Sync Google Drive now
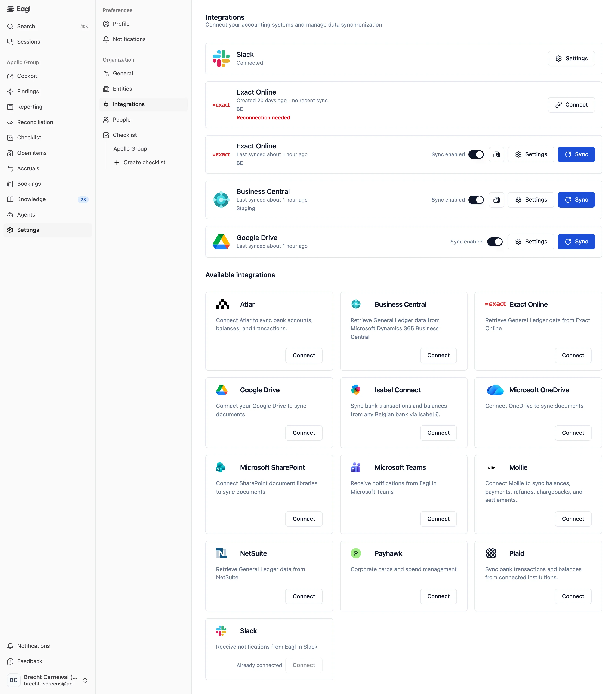The image size is (616, 694). tap(576, 242)
